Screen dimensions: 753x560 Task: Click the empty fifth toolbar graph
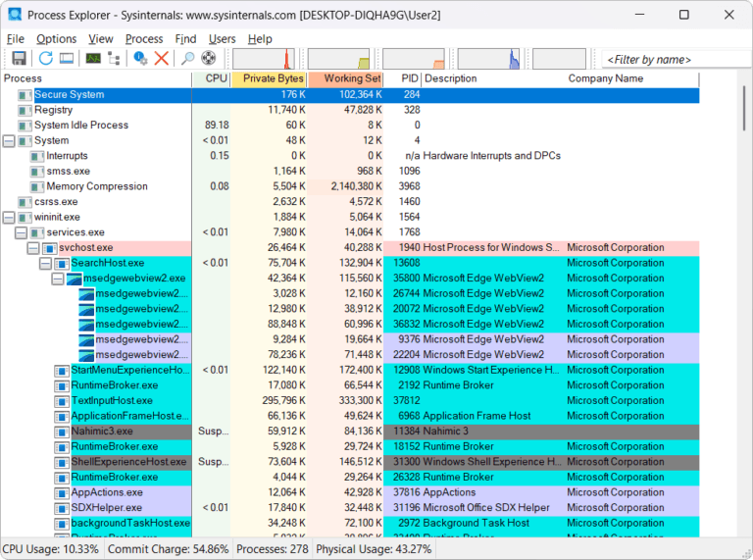click(559, 59)
